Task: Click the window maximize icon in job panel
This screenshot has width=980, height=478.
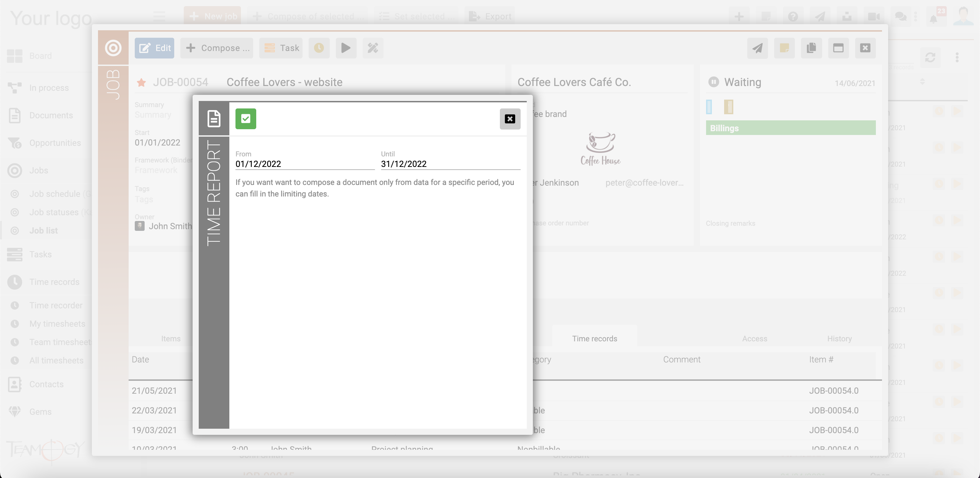Action: click(x=838, y=48)
